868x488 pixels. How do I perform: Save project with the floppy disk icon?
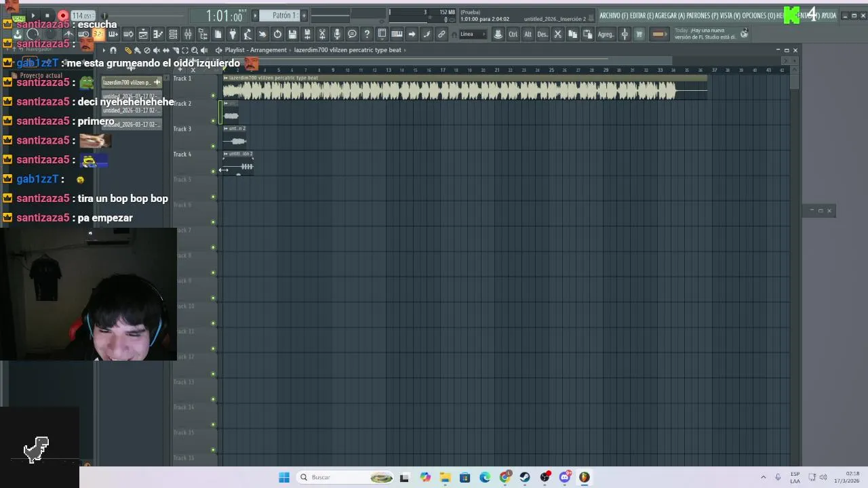(x=292, y=34)
